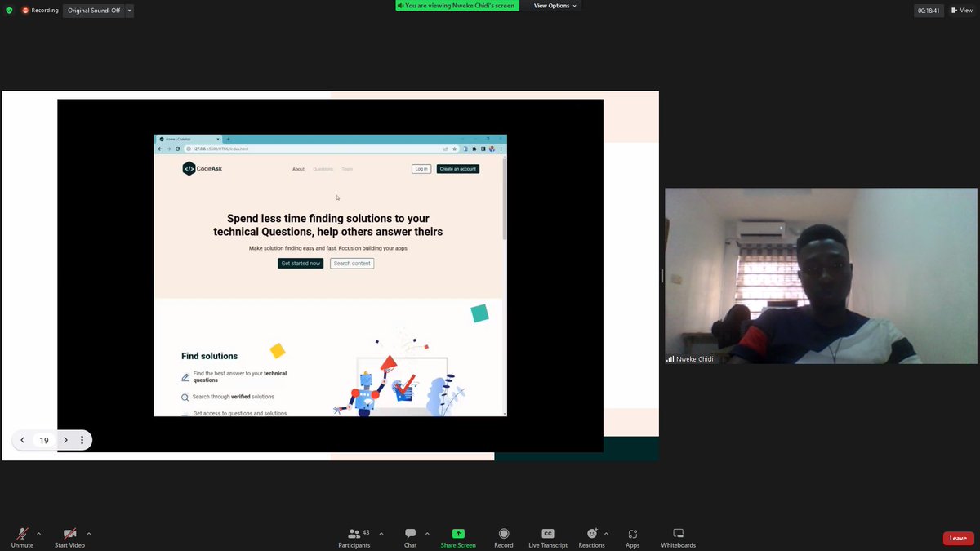Open the View Options menu
This screenshot has width=980, height=551.
[555, 6]
